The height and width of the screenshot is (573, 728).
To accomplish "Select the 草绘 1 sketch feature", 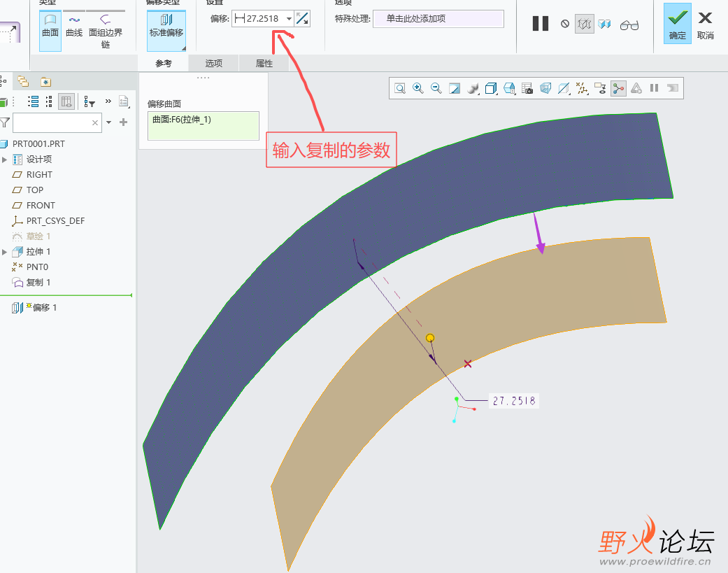I will 38,236.
